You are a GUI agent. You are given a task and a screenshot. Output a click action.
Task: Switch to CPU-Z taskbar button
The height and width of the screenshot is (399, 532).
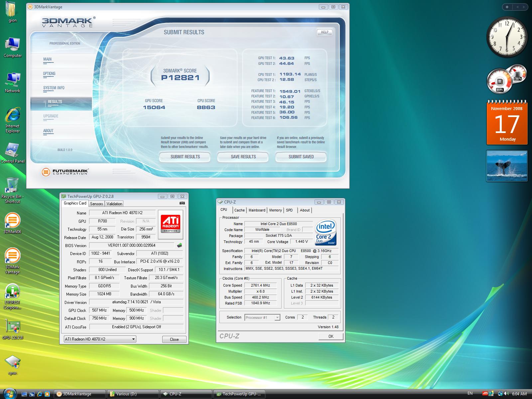pyautogui.click(x=186, y=394)
